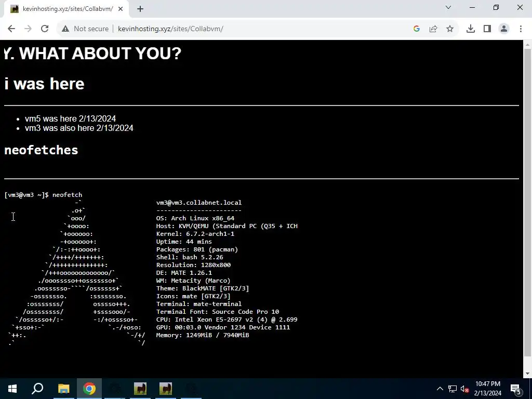Open the Not secure site info

point(85,29)
